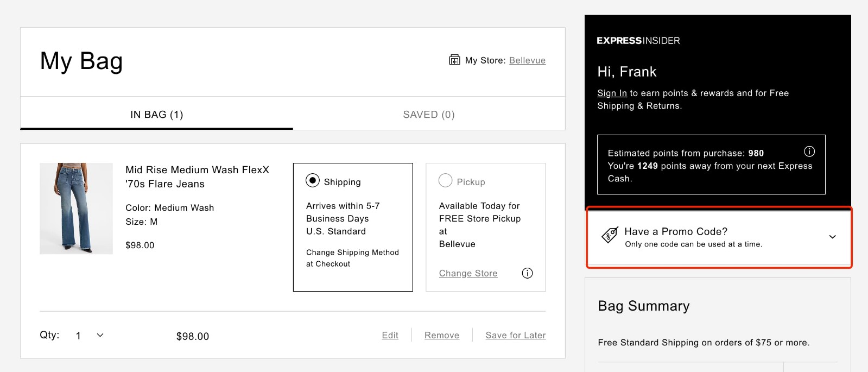Click 'Arrives within 5-7 Business Days' text

(x=343, y=212)
